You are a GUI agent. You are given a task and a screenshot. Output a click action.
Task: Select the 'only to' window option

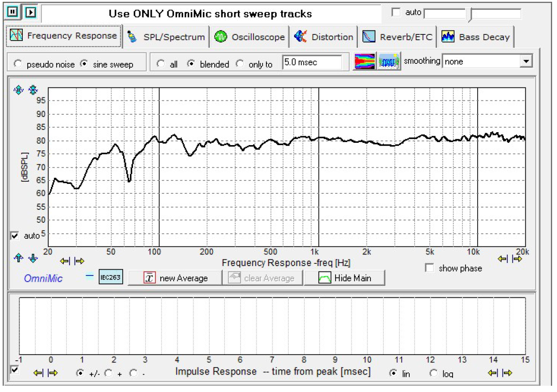coord(240,64)
